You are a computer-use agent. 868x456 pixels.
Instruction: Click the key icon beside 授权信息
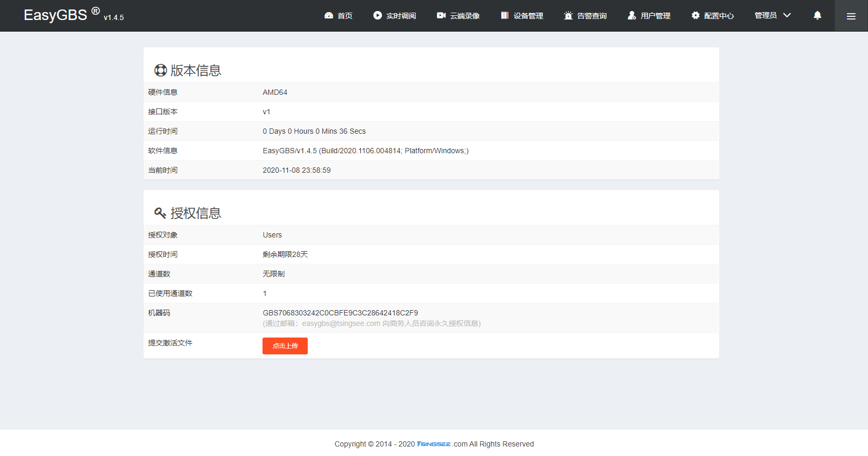pos(160,213)
